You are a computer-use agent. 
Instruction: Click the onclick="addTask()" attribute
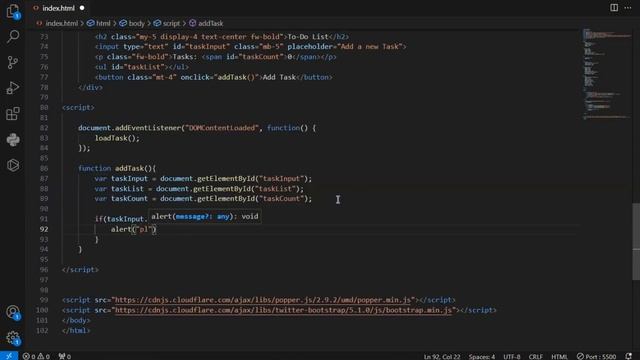220,77
